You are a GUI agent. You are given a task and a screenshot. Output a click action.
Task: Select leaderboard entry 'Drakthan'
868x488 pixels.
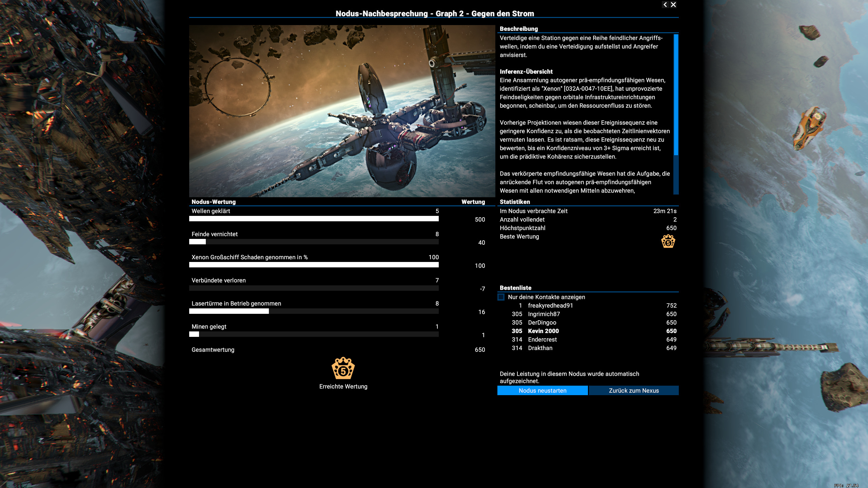pyautogui.click(x=588, y=348)
